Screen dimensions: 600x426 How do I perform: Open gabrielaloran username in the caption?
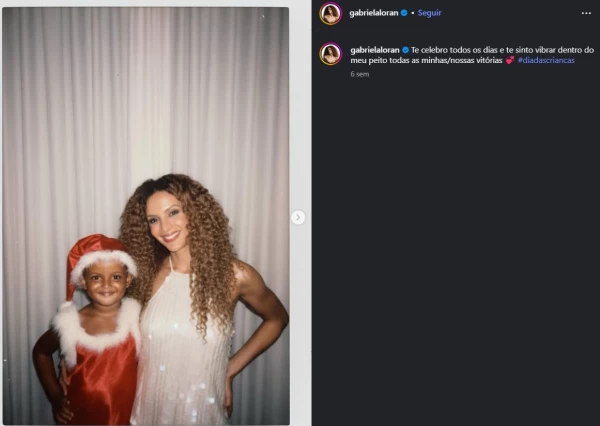pos(375,50)
